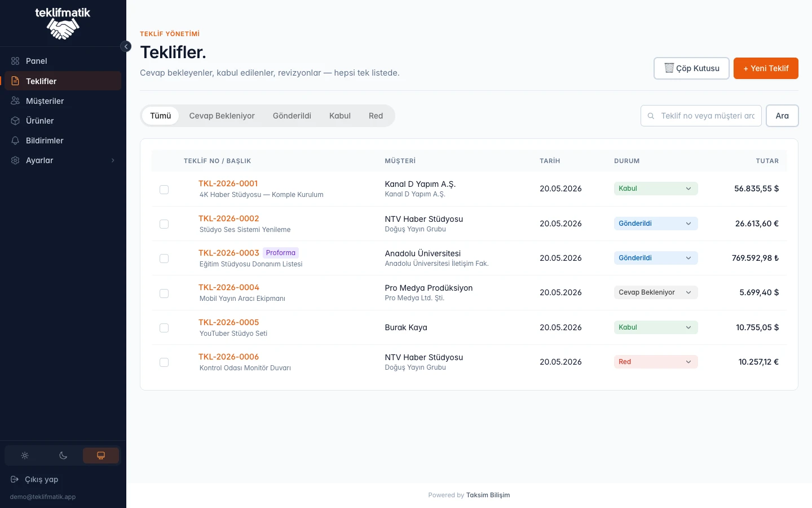Click the title Kontrol Odası Monitör Duvarı
Viewport: 812px width, 508px height.
[x=245, y=368]
